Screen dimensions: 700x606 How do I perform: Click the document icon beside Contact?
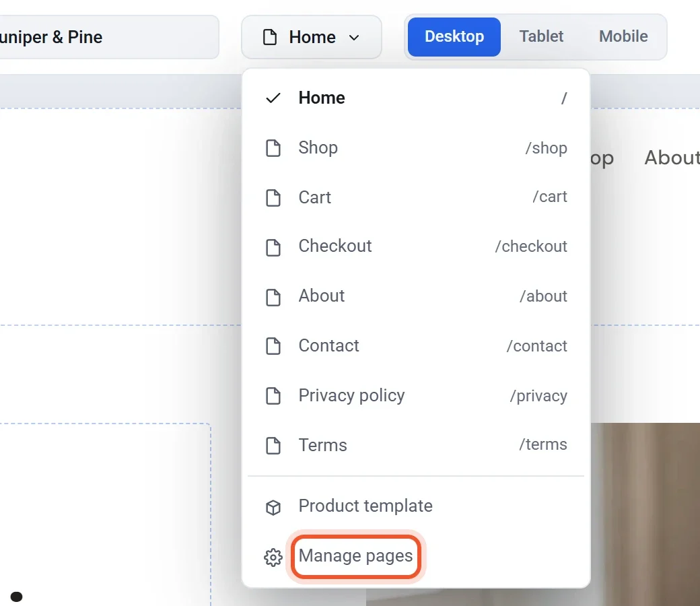273,346
